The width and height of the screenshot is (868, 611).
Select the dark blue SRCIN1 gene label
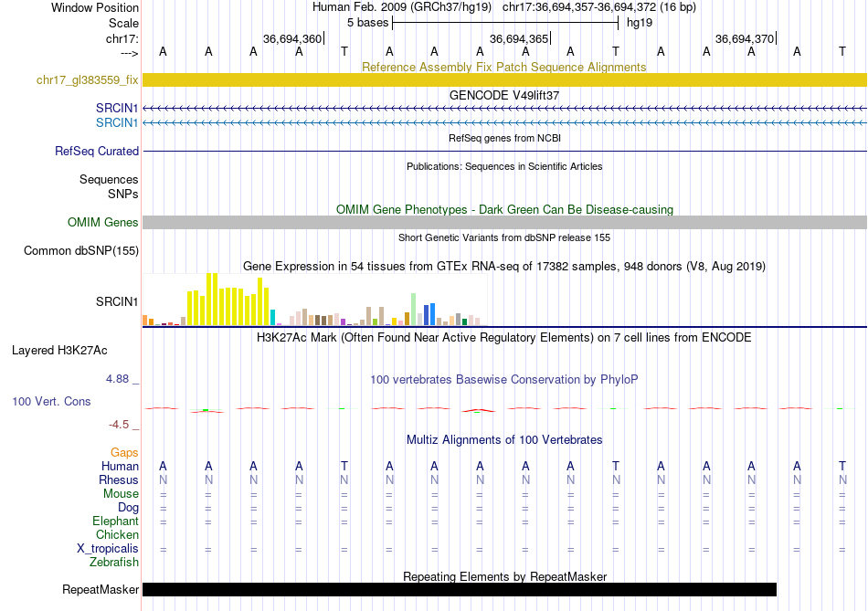(117, 108)
